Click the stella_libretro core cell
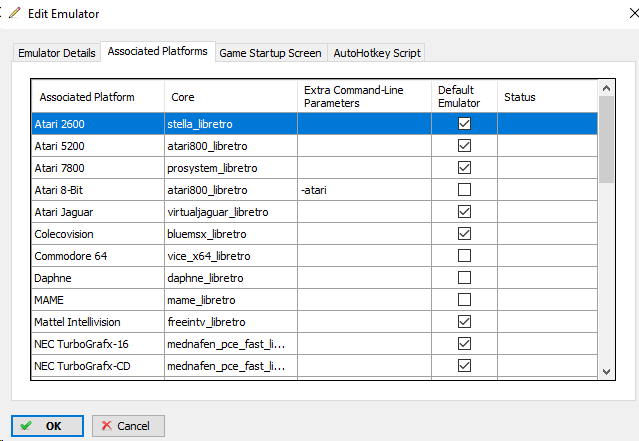 [x=231, y=124]
